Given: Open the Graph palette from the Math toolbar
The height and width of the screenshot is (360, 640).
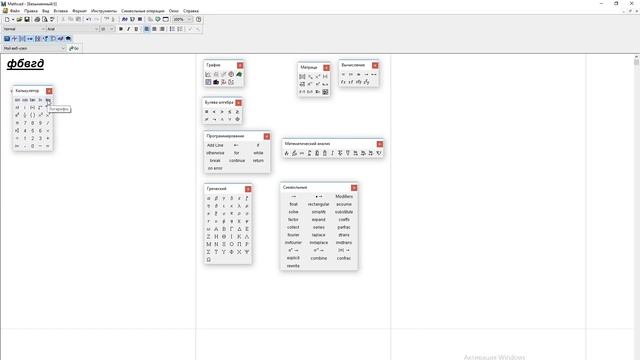Looking at the screenshot, I should point(15,38).
